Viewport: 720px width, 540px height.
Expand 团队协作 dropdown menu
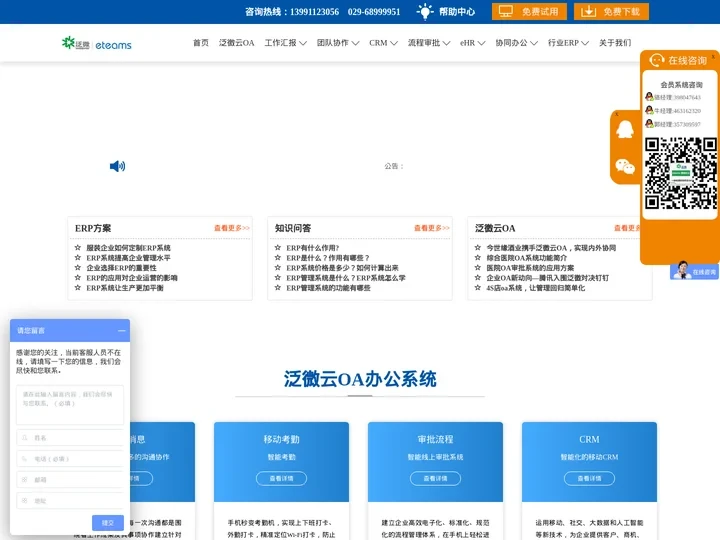pyautogui.click(x=338, y=43)
